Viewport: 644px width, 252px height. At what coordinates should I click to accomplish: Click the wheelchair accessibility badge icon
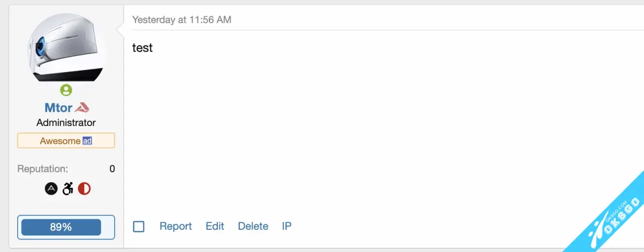67,189
